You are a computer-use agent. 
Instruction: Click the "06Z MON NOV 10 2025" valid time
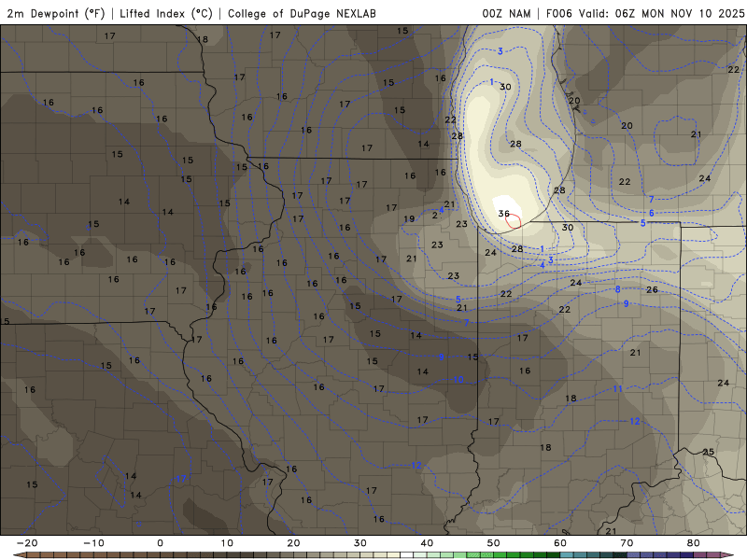[x=680, y=13]
